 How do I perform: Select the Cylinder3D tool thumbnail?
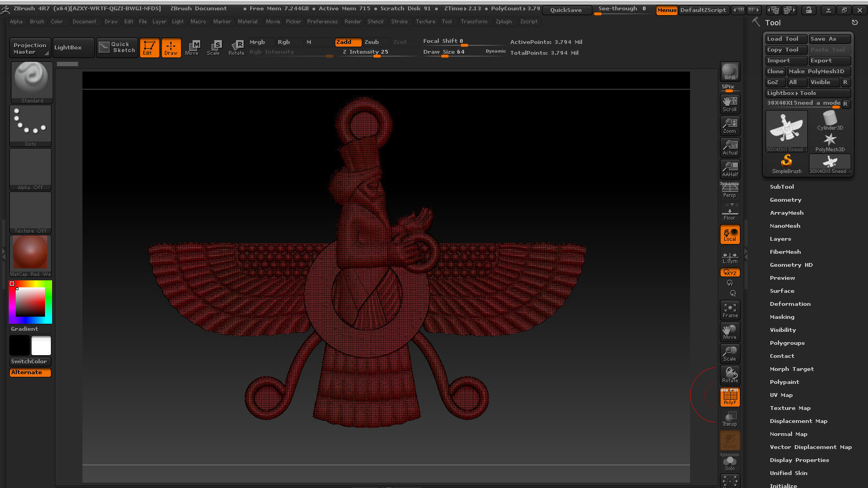click(x=830, y=120)
